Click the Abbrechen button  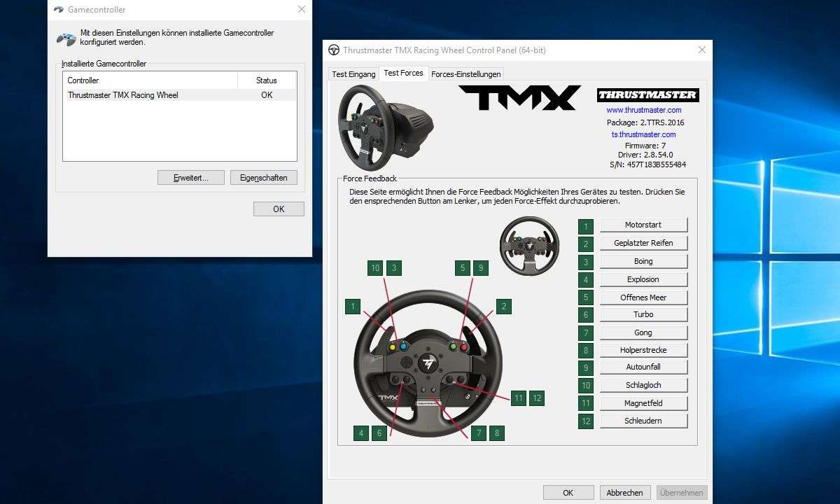(x=625, y=493)
